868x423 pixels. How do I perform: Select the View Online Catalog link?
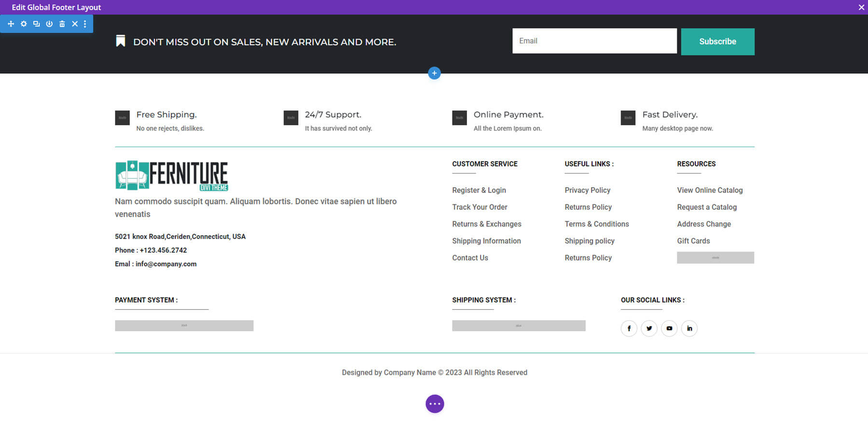(709, 190)
